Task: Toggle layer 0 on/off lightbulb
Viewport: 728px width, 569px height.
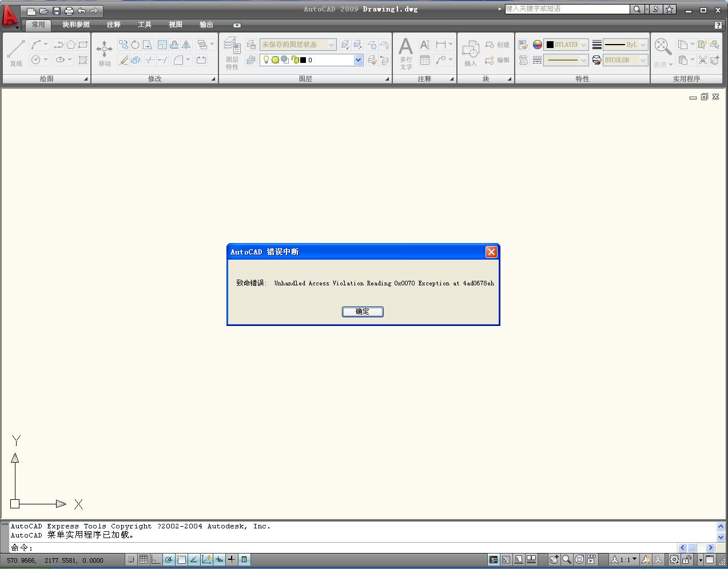Action: (x=266, y=60)
